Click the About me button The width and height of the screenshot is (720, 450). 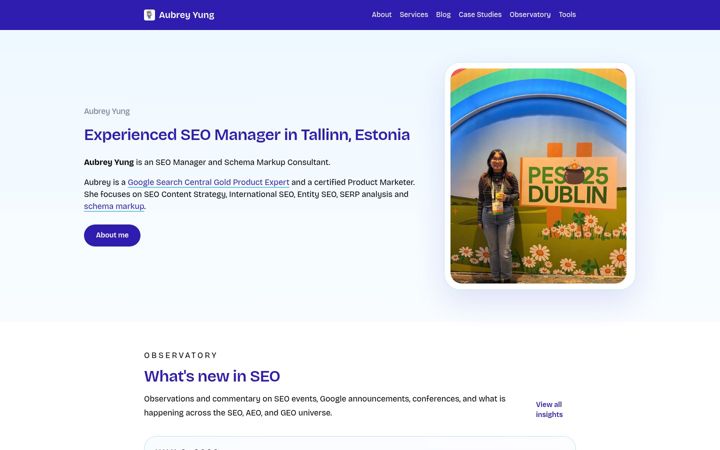[x=112, y=235]
